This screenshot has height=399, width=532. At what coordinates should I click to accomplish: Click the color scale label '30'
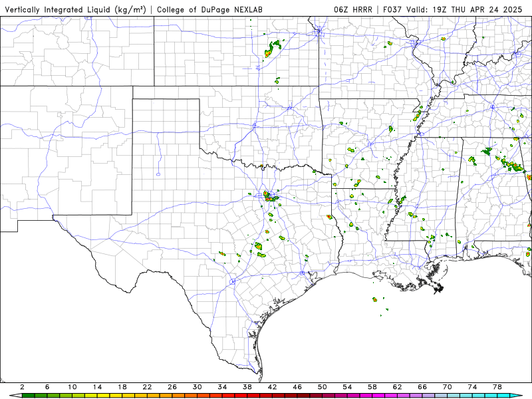tap(198, 387)
